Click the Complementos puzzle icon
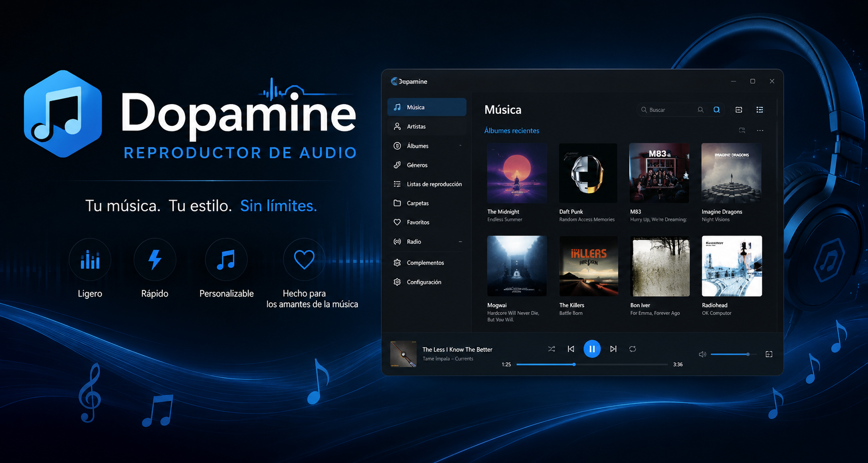 [x=397, y=263]
